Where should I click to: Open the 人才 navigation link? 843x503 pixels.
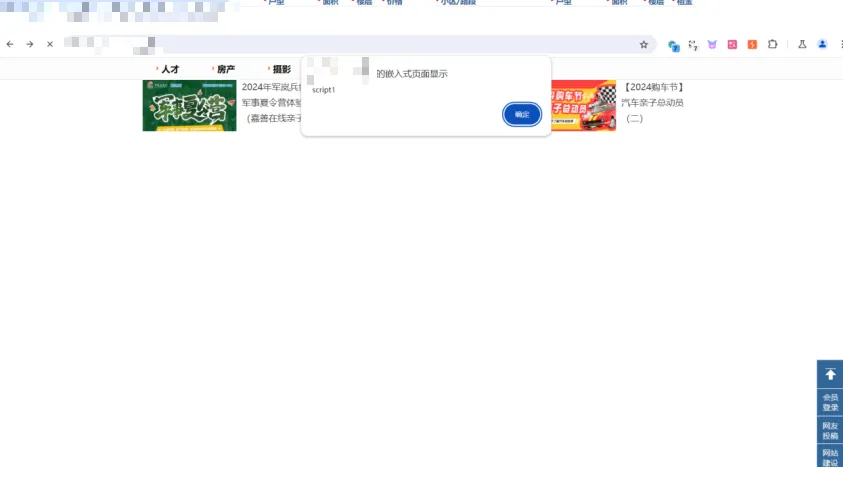168,69
